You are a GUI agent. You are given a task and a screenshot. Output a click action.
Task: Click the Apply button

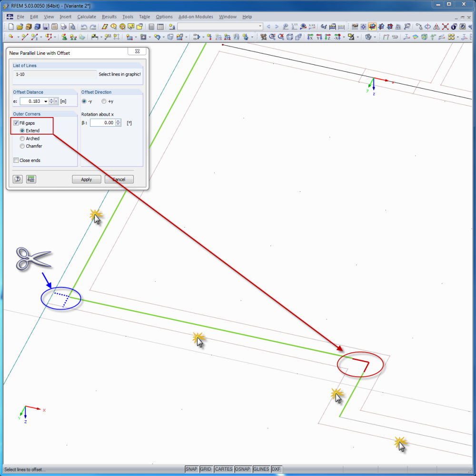coord(86,179)
